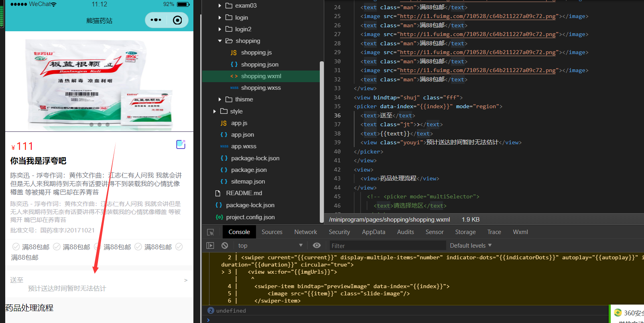Open the 送至 region picker arrow
This screenshot has width=644, height=323.
tap(186, 280)
